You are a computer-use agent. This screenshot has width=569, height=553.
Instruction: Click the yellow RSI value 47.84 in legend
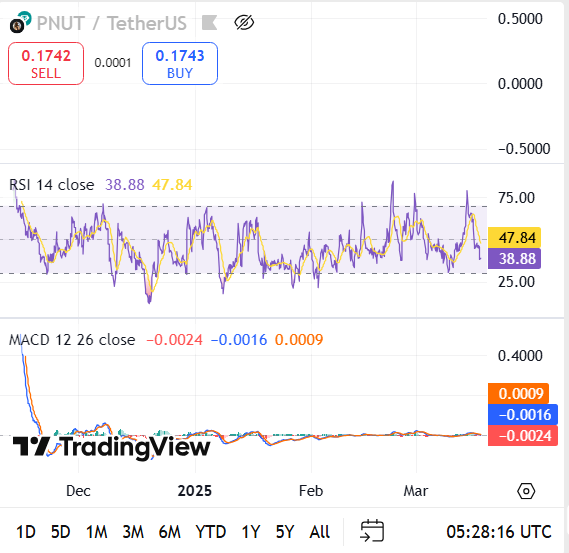tap(172, 185)
